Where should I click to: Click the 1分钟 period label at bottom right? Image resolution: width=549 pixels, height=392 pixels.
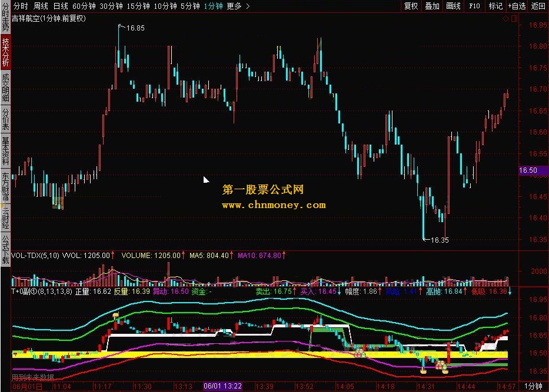[534, 386]
